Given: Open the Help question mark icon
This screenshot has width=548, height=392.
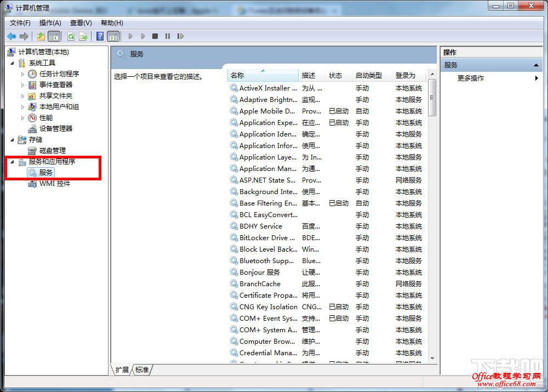Looking at the screenshot, I should (100, 36).
